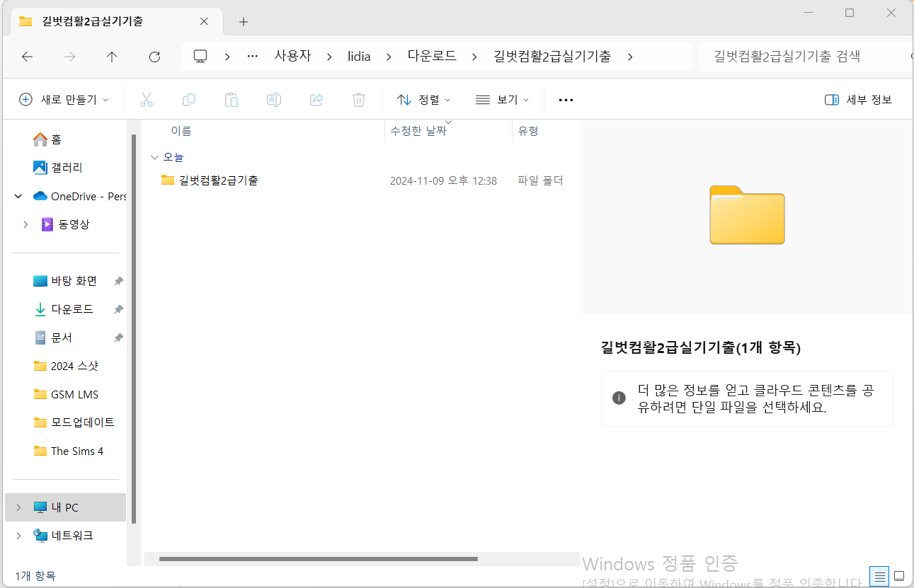Click the Share icon in toolbar

coord(316,100)
